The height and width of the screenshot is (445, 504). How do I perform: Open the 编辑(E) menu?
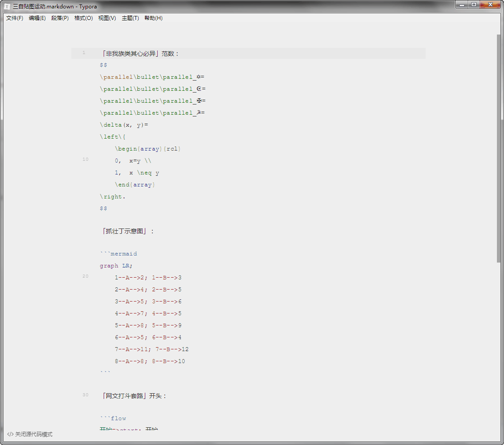(x=37, y=18)
